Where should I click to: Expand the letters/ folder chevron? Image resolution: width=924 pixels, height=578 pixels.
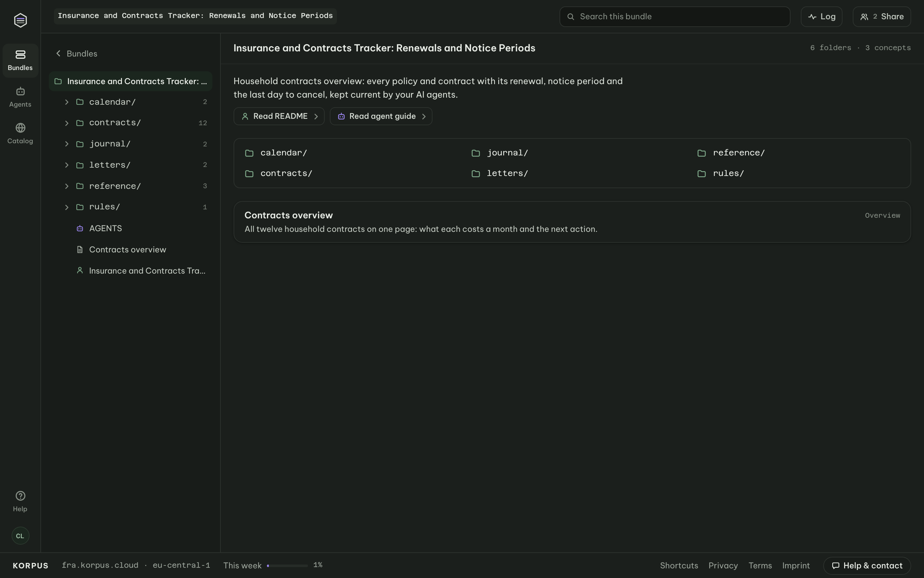pos(67,165)
